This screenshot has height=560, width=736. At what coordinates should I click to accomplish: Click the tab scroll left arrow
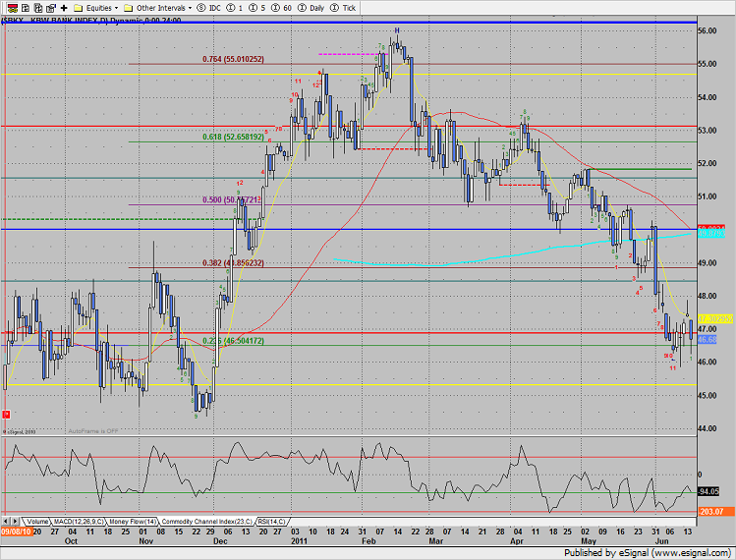(x=6, y=522)
